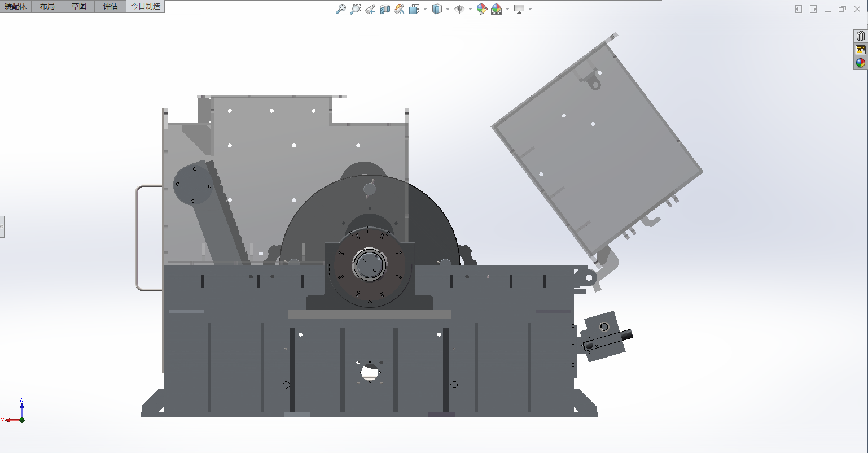Open the View Palette task pane tab
This screenshot has width=868, height=453.
(x=861, y=50)
